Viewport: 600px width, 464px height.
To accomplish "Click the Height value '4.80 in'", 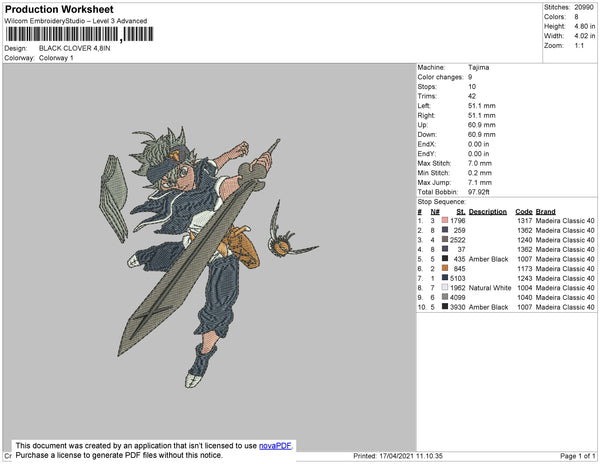I will click(584, 26).
